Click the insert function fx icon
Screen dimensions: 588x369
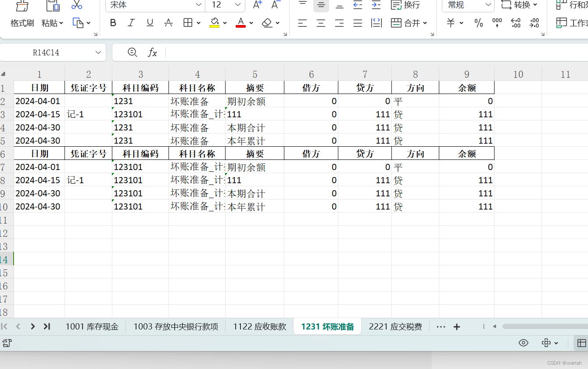coord(152,53)
